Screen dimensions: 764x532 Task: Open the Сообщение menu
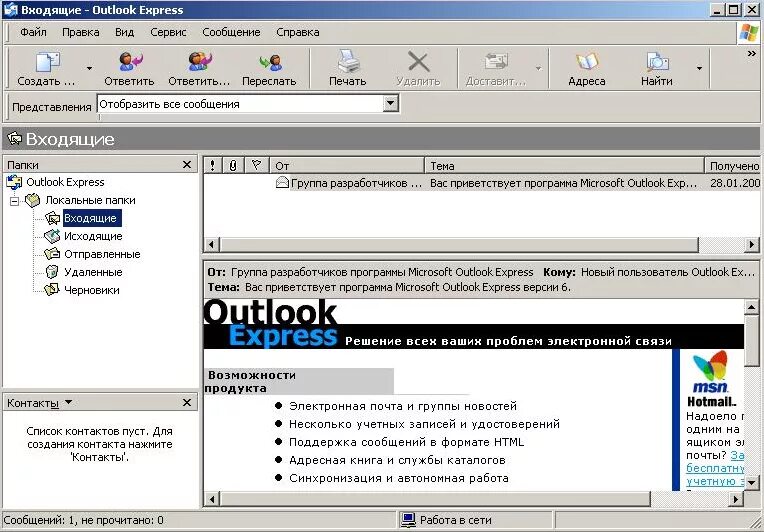(x=231, y=32)
